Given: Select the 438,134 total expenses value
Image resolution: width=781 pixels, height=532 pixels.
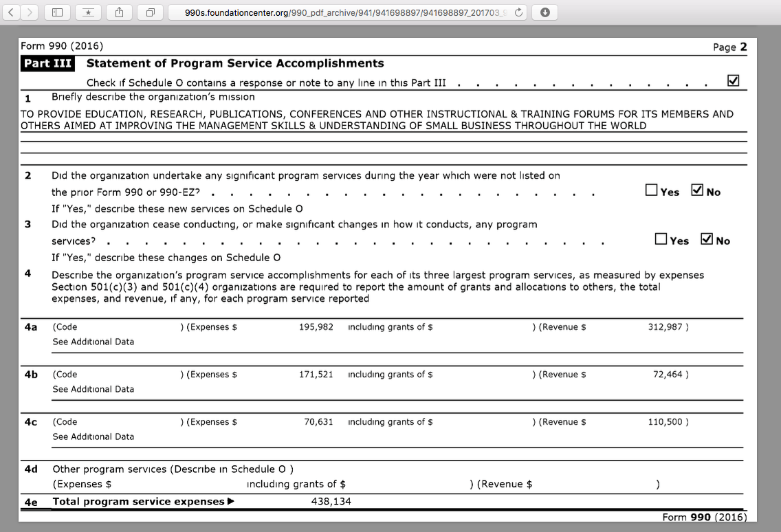Looking at the screenshot, I should (x=331, y=502).
